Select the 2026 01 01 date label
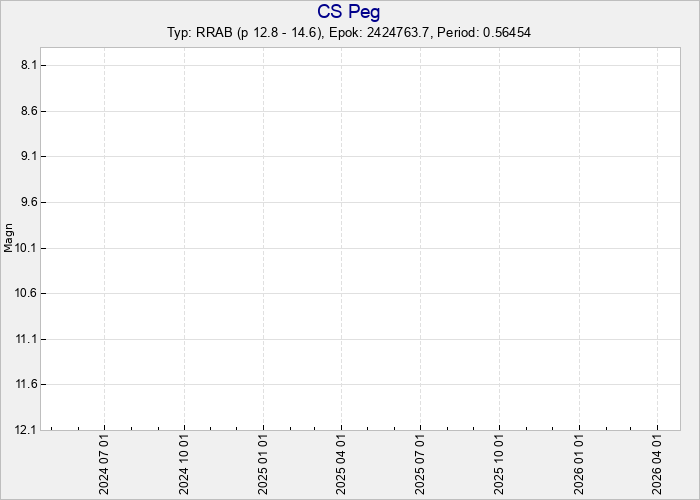700x500 pixels. tap(579, 463)
